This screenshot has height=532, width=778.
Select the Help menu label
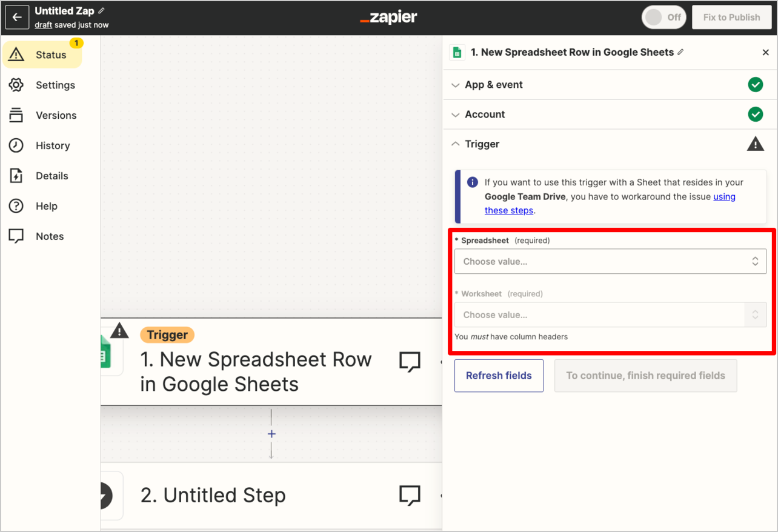(47, 206)
